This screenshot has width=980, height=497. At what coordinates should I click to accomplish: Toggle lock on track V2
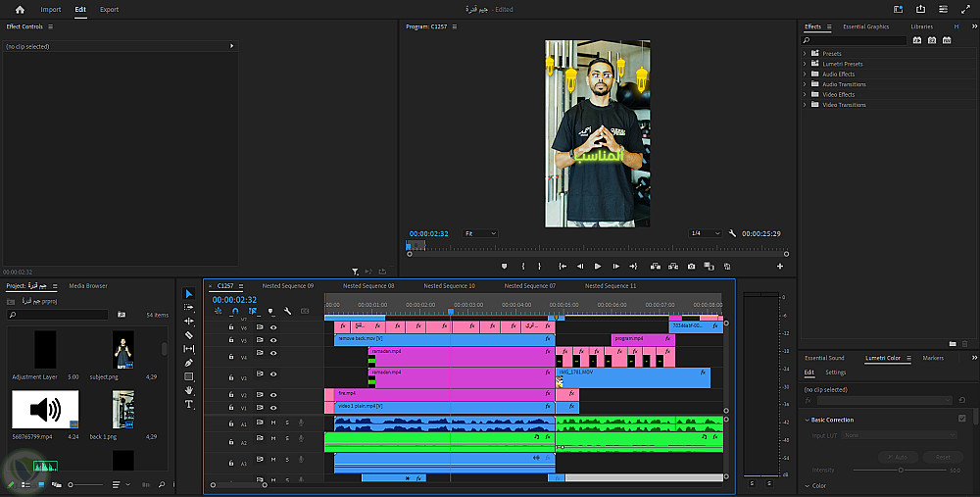(231, 394)
